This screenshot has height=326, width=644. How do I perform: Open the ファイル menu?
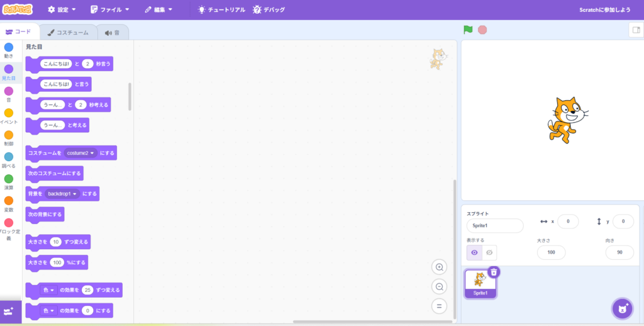click(x=109, y=9)
